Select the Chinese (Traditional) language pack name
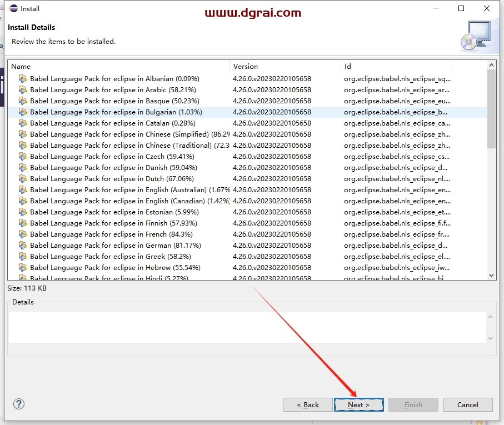The height and width of the screenshot is (425, 504). [x=130, y=145]
